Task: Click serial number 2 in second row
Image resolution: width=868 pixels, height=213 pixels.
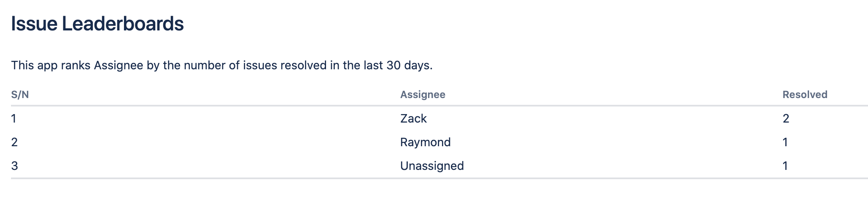Action: (14, 142)
